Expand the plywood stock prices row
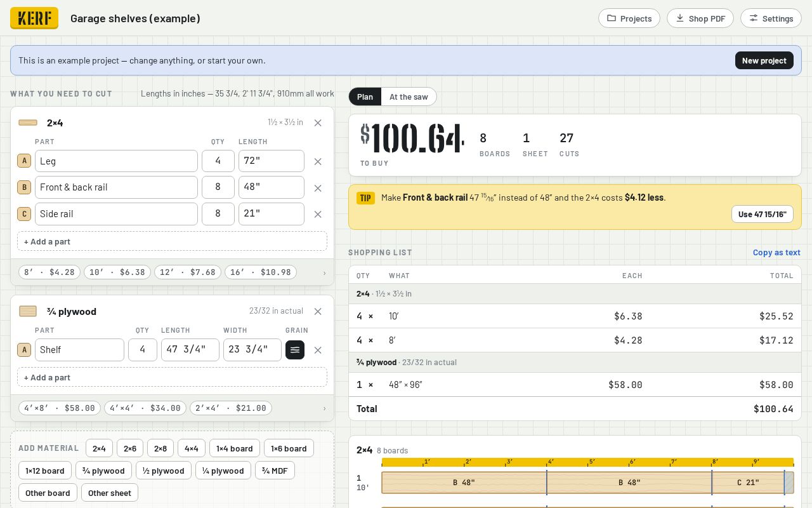Screen dimensions: 812x508 click(x=324, y=408)
